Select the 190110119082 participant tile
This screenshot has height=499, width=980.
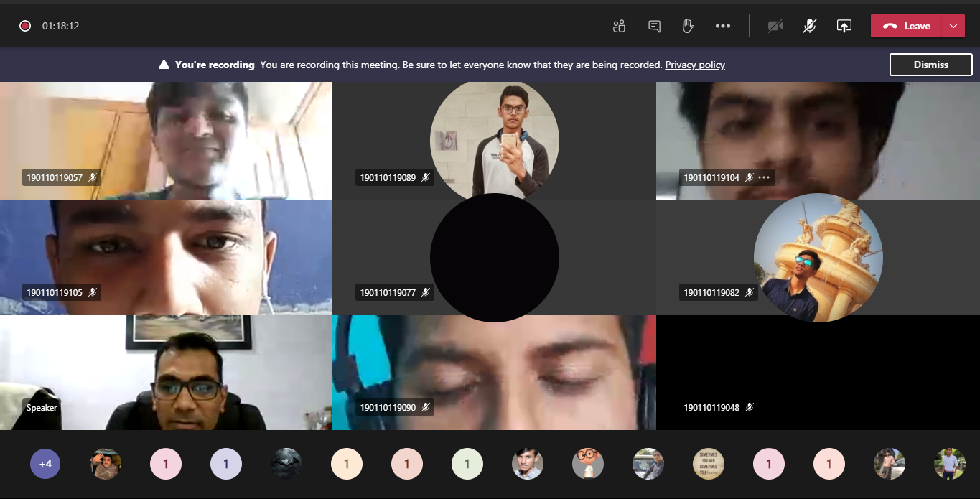click(x=818, y=258)
